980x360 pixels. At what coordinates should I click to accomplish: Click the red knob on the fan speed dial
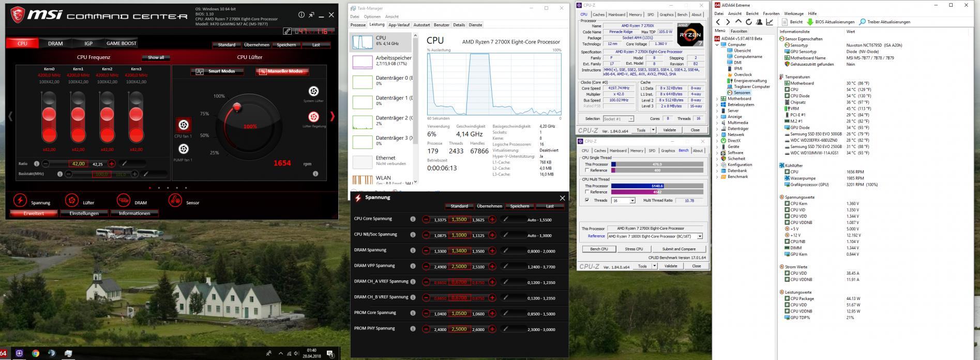[237, 107]
